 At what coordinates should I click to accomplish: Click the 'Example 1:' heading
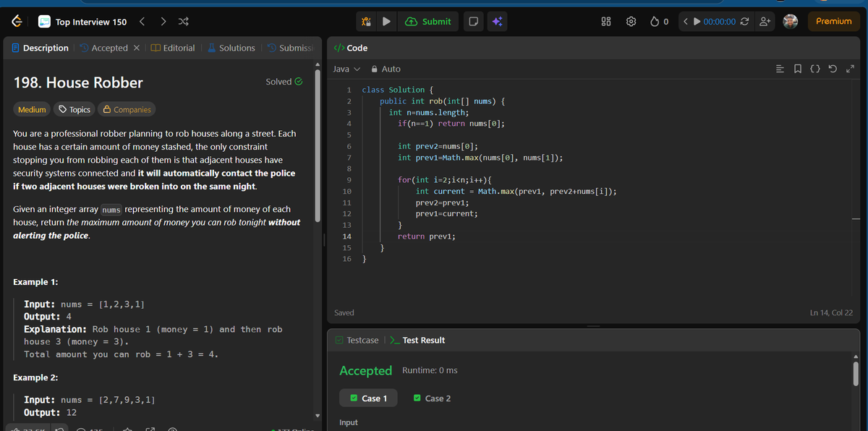click(36, 282)
